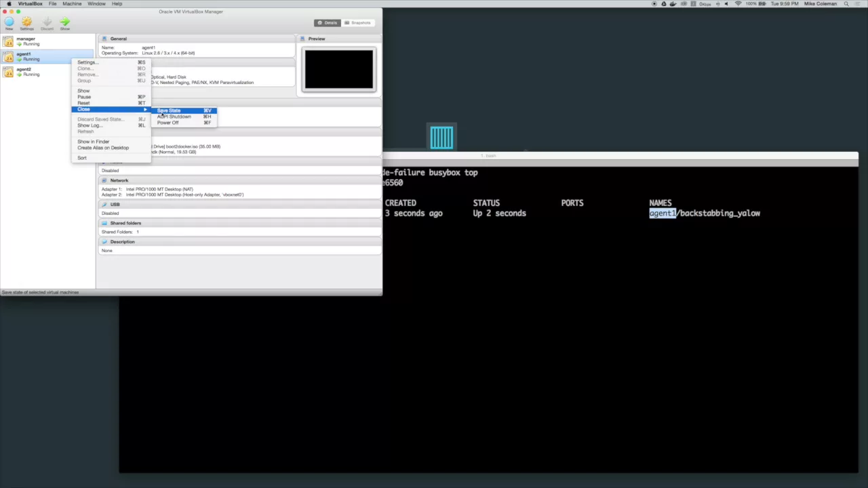The width and height of the screenshot is (868, 488).
Task: Click the Network section icon
Action: point(104,180)
